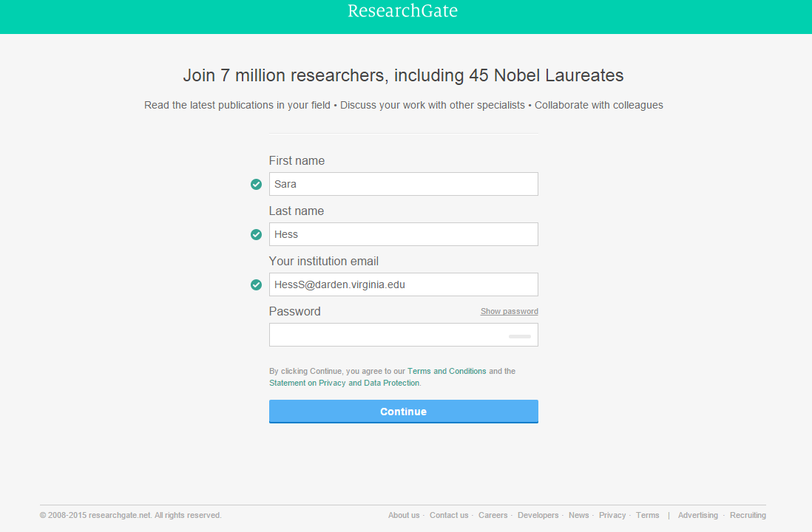Image resolution: width=812 pixels, height=532 pixels.
Task: Open News footer link
Action: (578, 516)
